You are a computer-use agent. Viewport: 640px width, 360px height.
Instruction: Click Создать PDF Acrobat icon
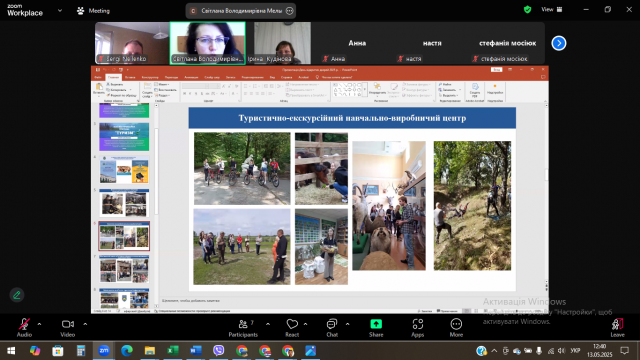[x=475, y=89]
